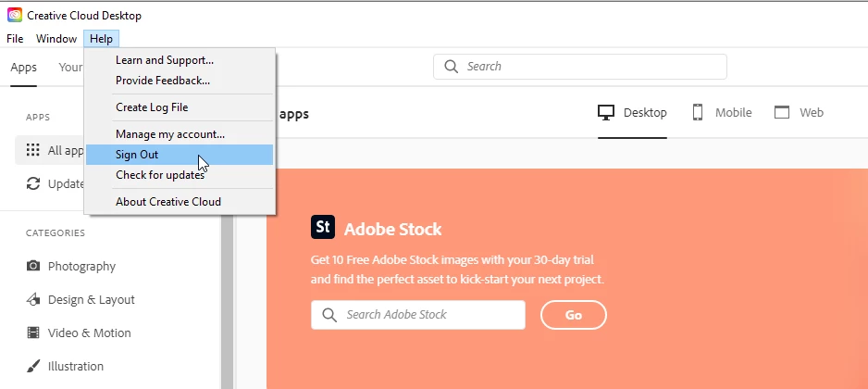Switch to the Web apps tab

click(x=799, y=112)
